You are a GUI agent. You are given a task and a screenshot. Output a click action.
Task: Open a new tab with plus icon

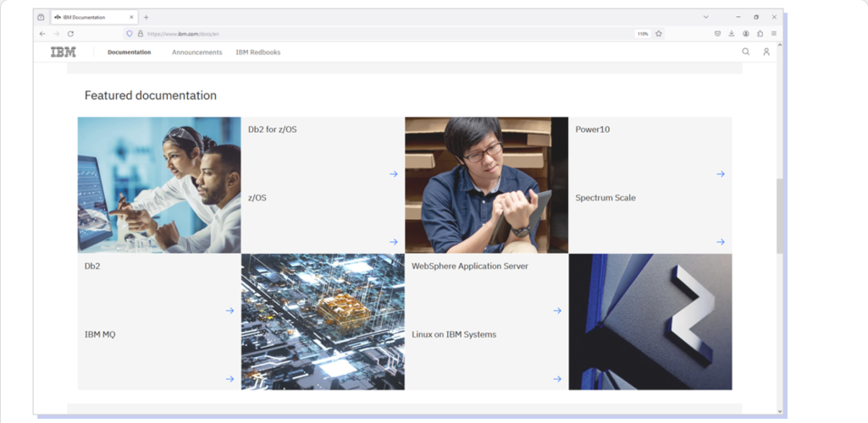147,17
